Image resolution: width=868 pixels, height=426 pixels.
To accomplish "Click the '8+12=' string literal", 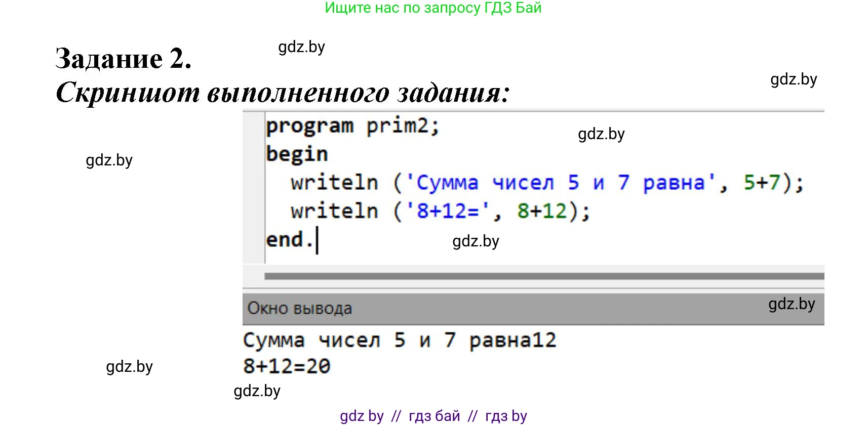I will (447, 211).
